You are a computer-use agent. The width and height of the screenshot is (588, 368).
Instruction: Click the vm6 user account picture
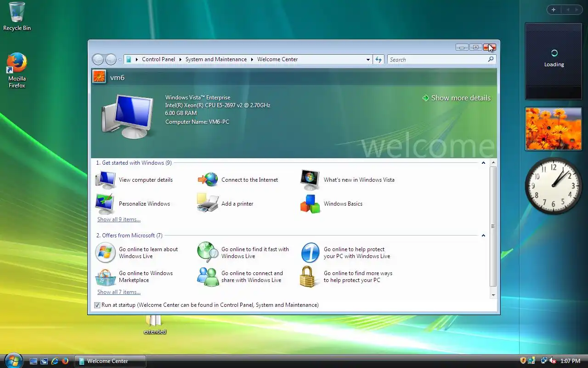tap(99, 76)
